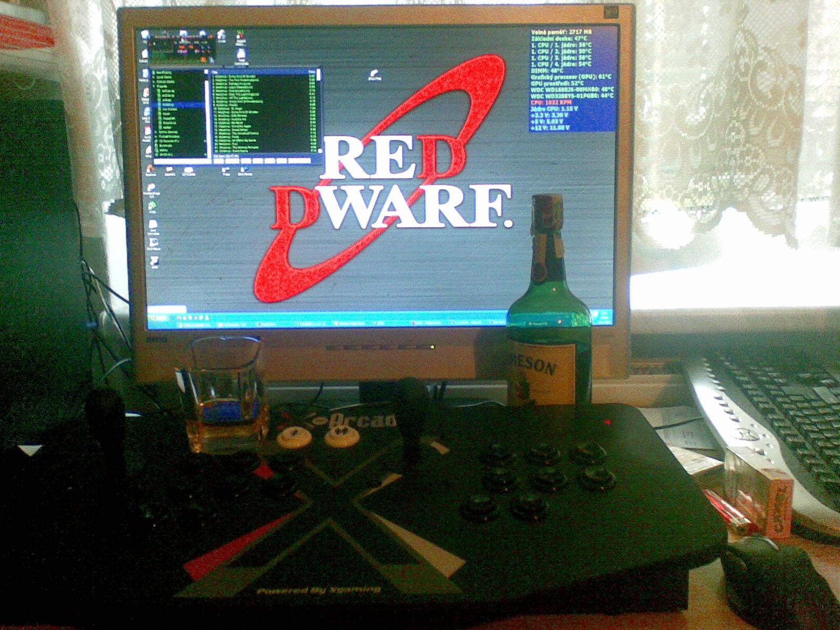This screenshot has width=840, height=630.
Task: Click the 'DIMM' temperature reading
Action: click(x=547, y=71)
